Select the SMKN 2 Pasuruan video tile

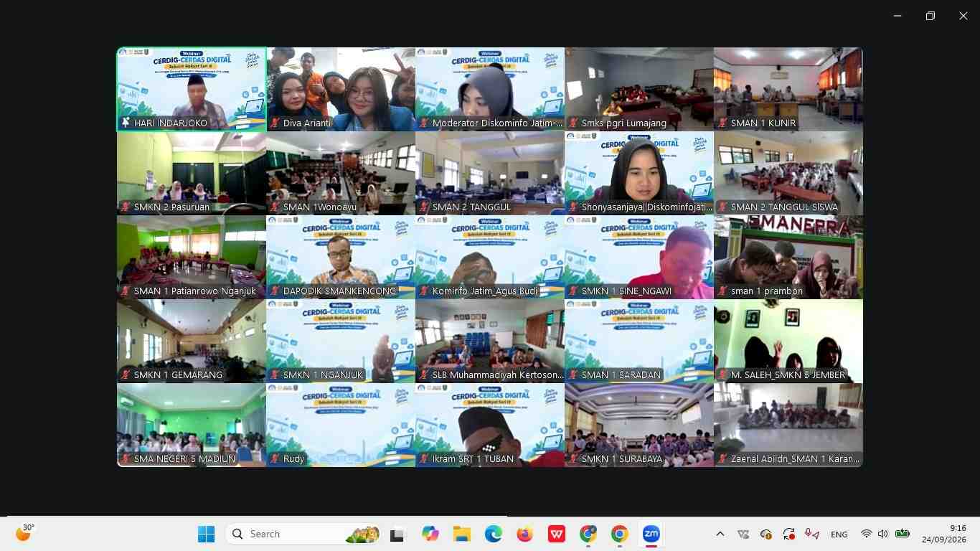(x=192, y=173)
